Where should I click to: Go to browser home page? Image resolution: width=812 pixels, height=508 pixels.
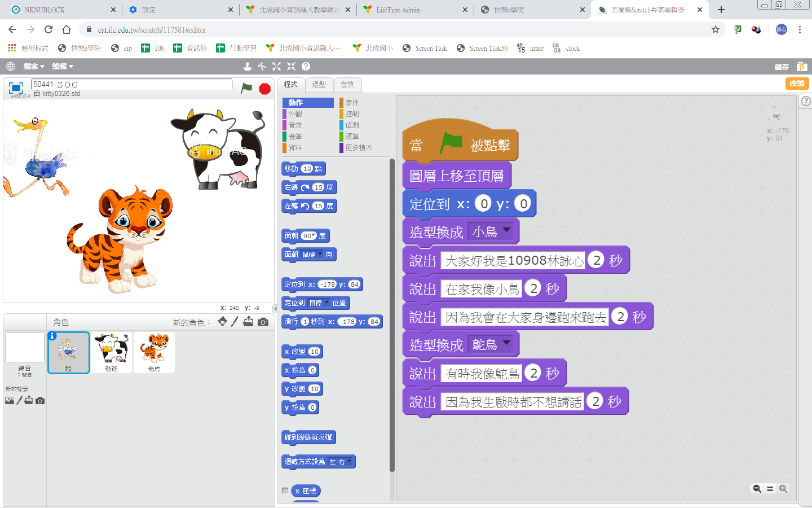(x=67, y=29)
